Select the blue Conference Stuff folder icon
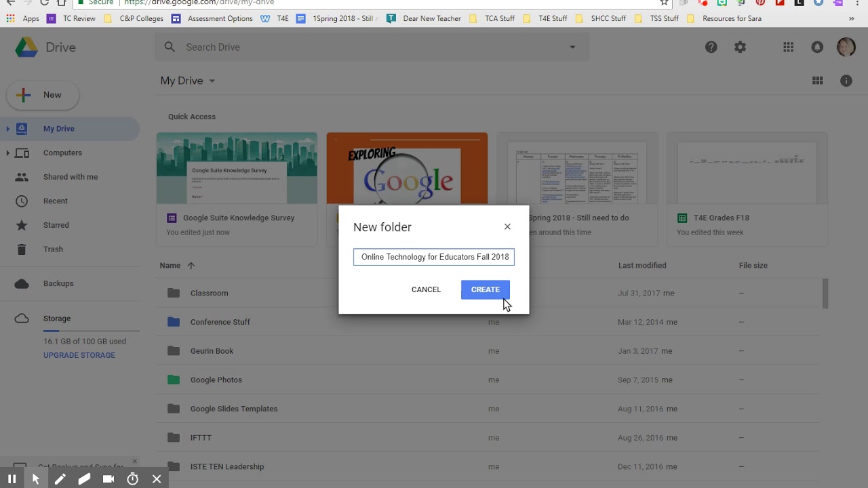Screen dimensions: 868x488 [x=174, y=322]
